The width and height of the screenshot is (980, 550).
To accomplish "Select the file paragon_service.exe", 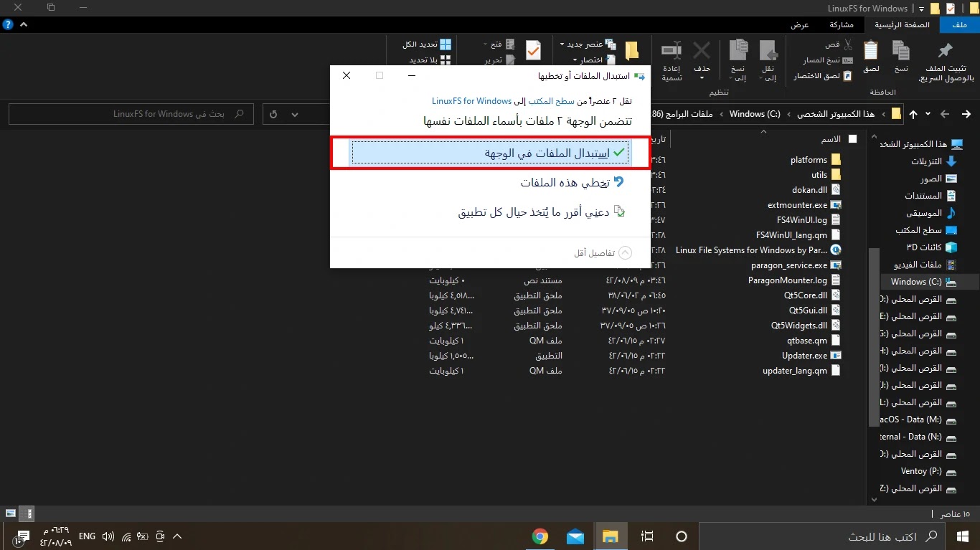I will 796,265.
